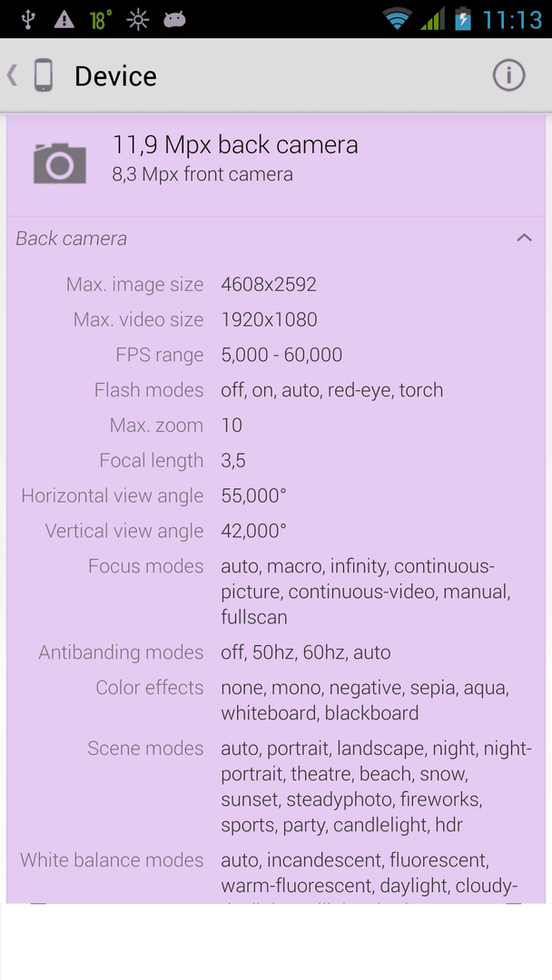The image size is (552, 980).
Task: Go back using the left chevron arrow
Action: 12,75
